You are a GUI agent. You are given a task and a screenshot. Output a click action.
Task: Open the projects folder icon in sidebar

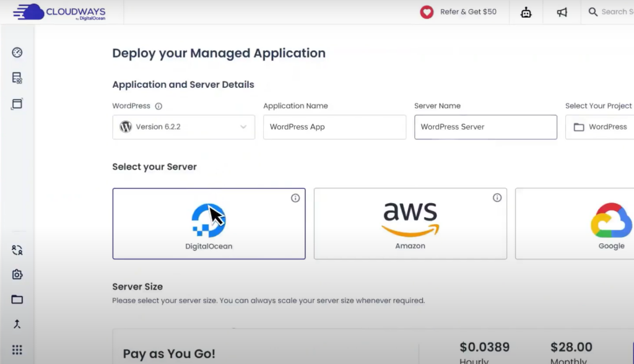tap(17, 299)
